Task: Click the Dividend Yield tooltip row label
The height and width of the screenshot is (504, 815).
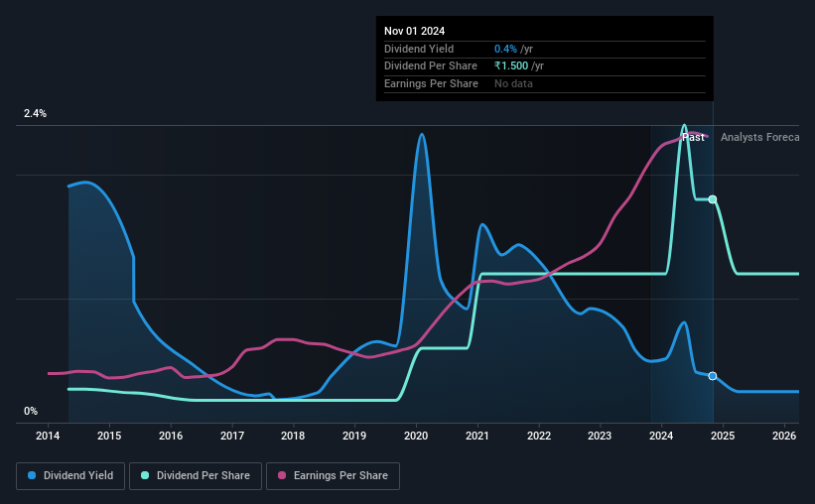Action: pyautogui.click(x=419, y=49)
